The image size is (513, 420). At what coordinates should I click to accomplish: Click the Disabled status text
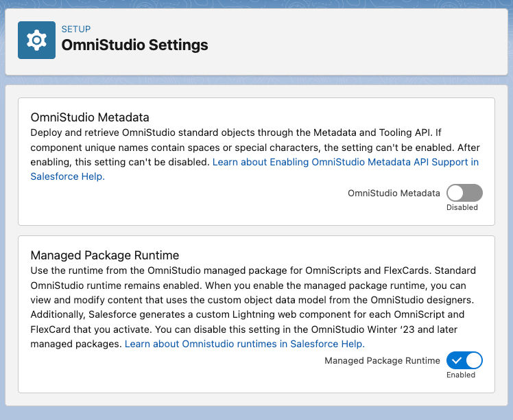(x=462, y=207)
